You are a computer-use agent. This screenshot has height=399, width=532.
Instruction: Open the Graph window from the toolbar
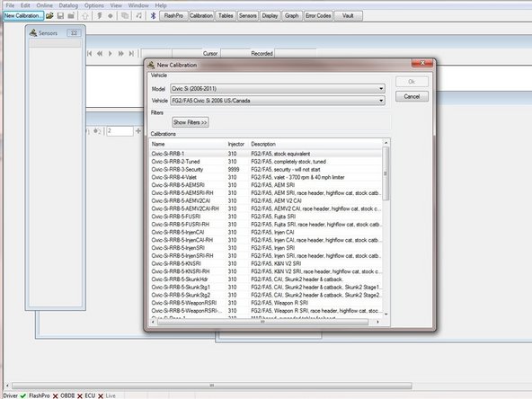pyautogui.click(x=292, y=16)
